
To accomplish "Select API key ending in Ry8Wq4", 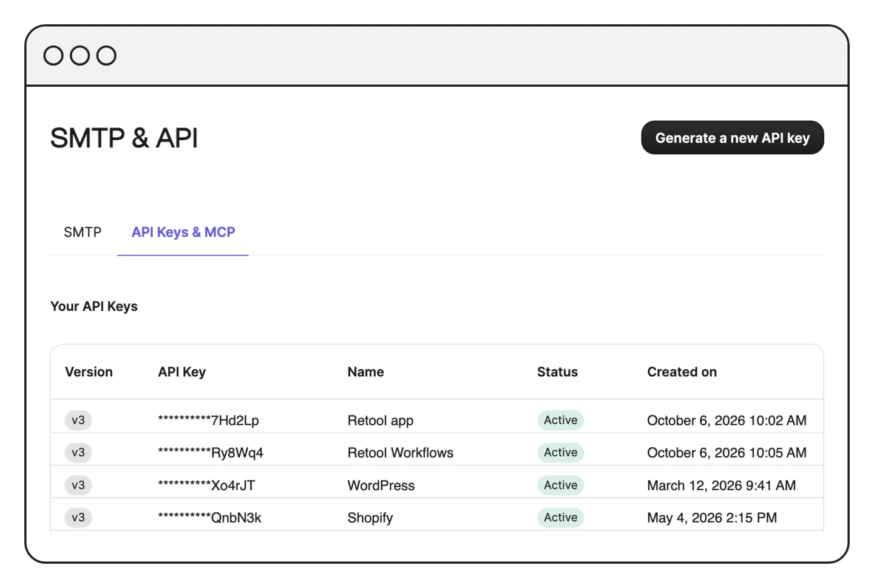I will point(211,453).
